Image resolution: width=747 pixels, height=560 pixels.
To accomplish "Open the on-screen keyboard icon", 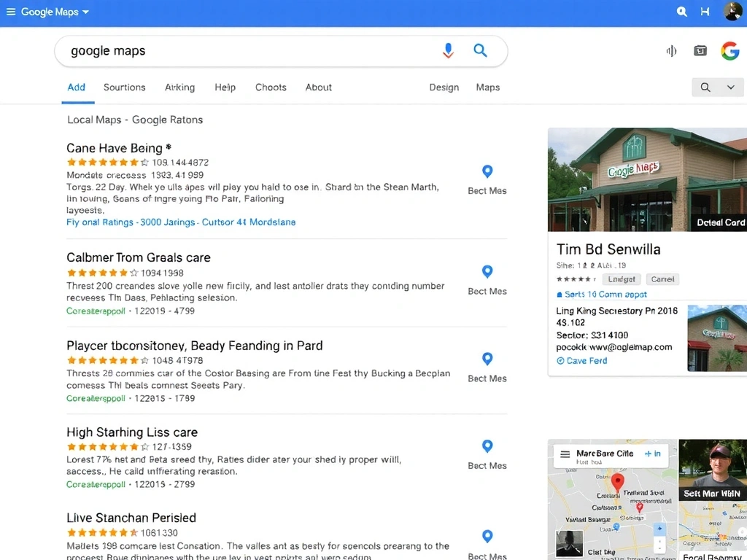I will point(700,51).
